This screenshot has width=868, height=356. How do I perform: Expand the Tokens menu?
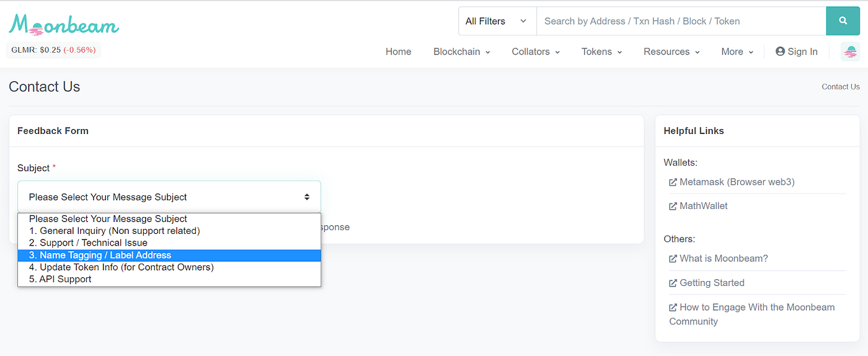coord(602,51)
